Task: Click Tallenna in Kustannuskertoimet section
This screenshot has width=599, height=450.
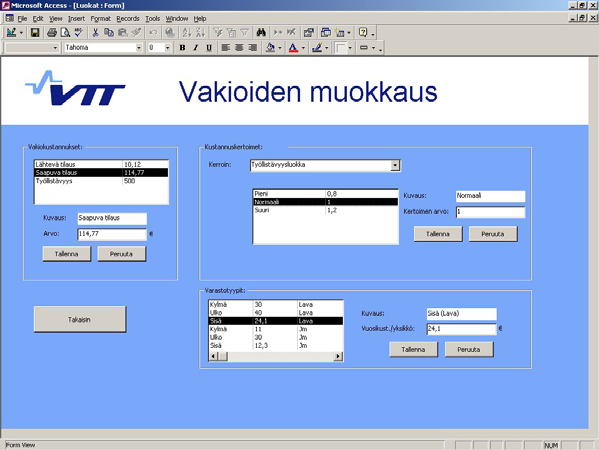Action: pyautogui.click(x=438, y=234)
